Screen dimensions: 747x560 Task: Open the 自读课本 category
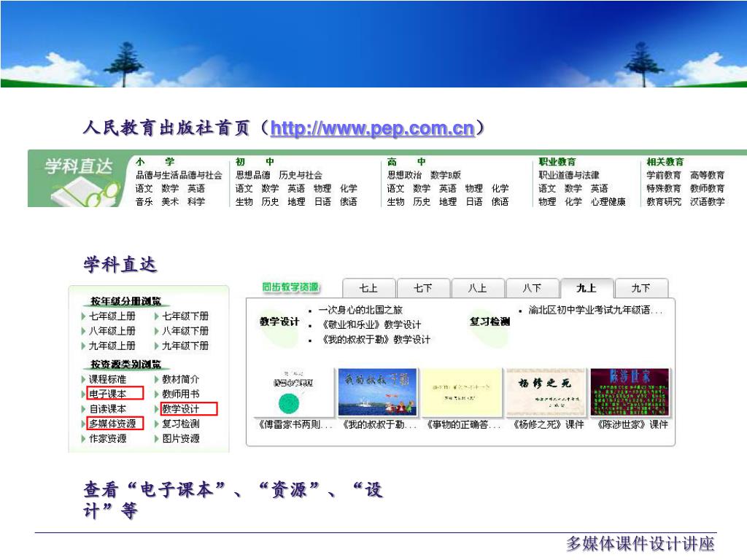point(108,409)
